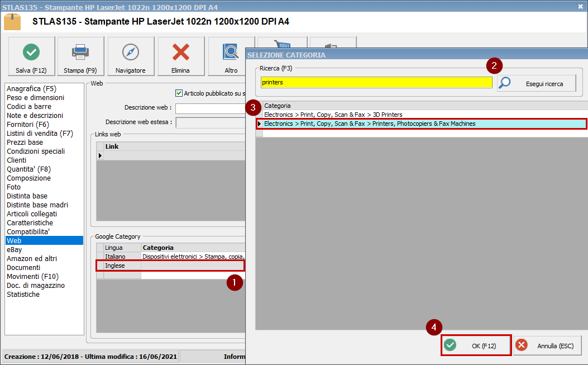
Task: Click the Elimina red X icon
Action: 180,52
